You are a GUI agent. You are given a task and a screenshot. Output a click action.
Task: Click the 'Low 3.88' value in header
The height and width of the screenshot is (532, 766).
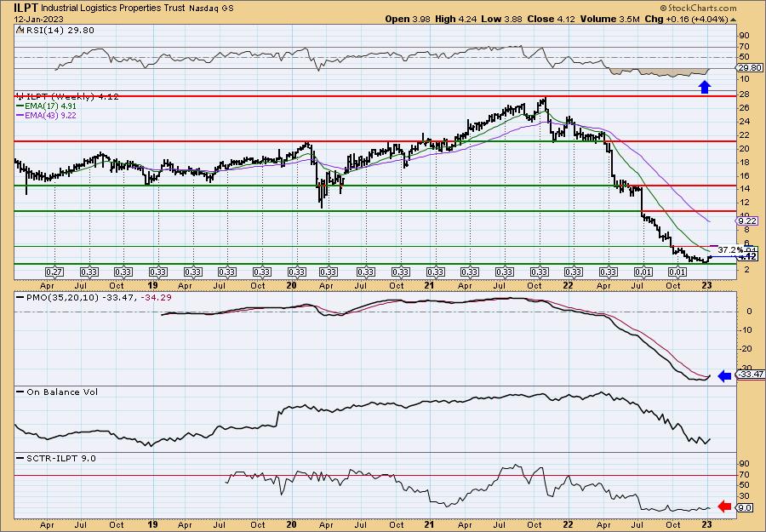pos(500,19)
